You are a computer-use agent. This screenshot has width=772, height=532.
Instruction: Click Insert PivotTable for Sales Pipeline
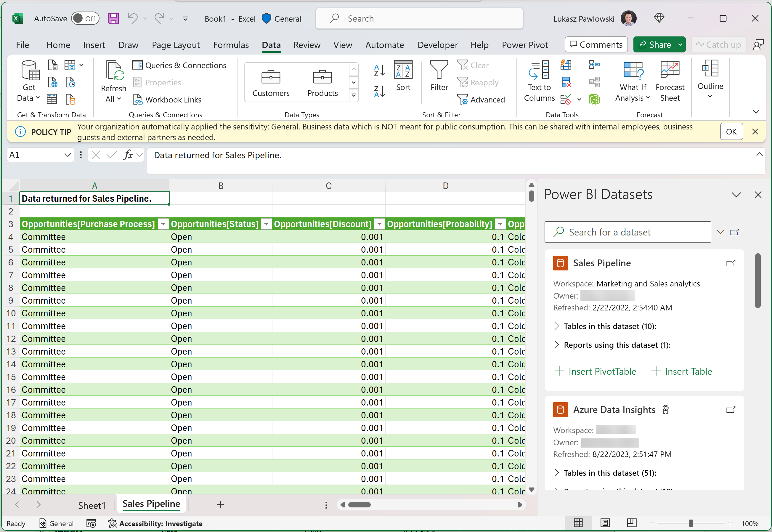pyautogui.click(x=596, y=371)
